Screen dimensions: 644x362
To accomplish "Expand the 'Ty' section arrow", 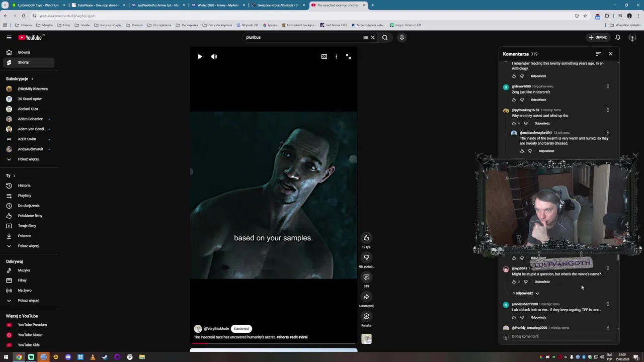I will (14, 175).
